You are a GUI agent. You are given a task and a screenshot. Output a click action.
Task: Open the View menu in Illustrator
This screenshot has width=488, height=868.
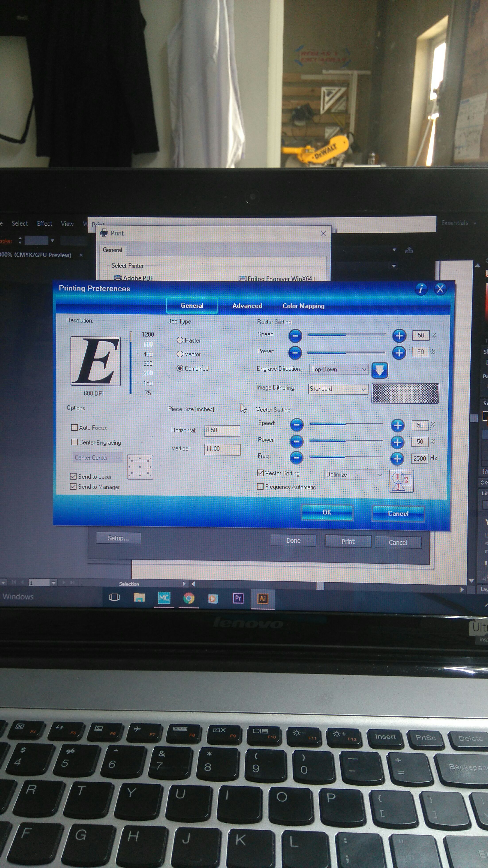click(67, 224)
